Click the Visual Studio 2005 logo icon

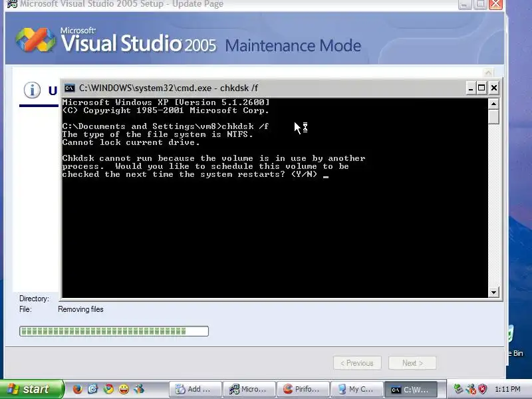[x=36, y=40]
